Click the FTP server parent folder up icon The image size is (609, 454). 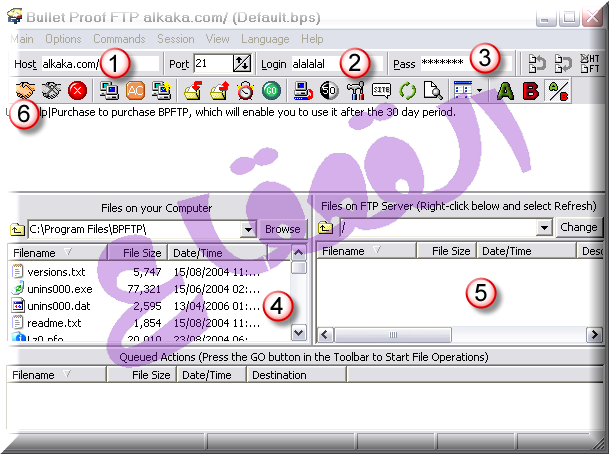coord(325,227)
